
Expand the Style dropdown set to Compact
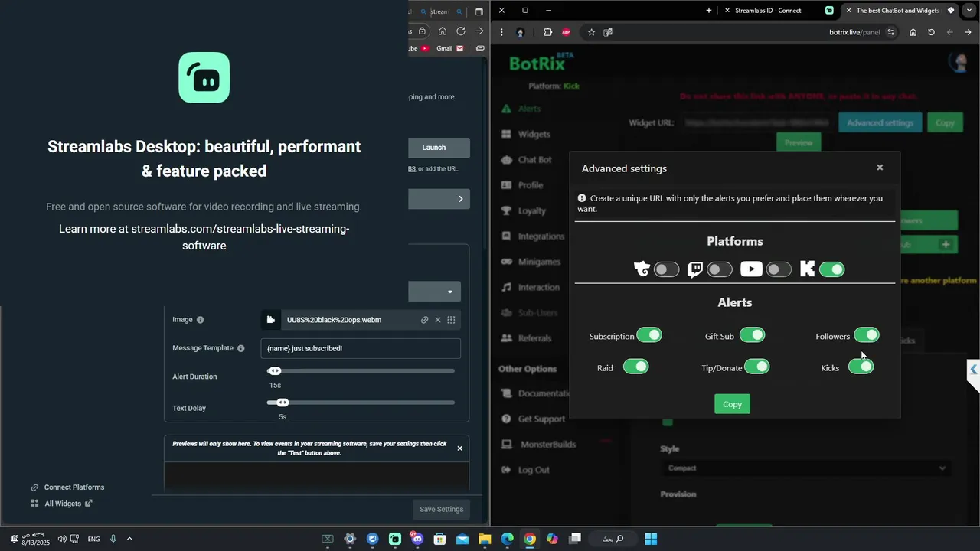tap(807, 468)
